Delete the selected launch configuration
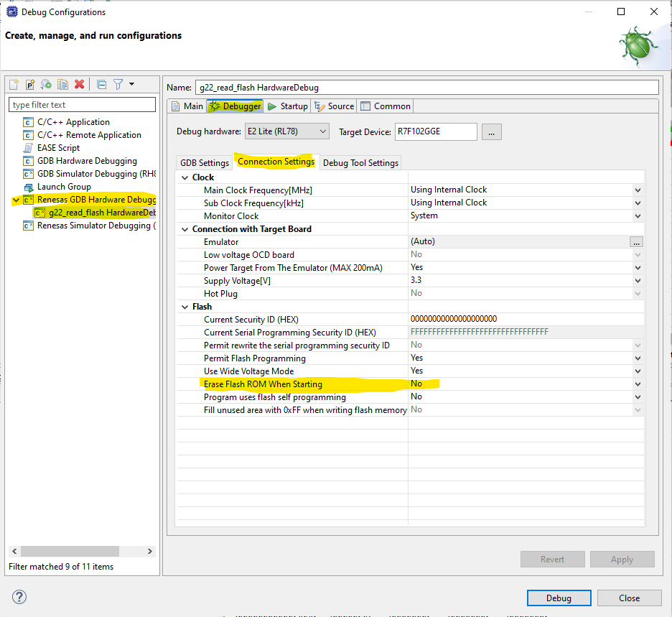The height and width of the screenshot is (617, 672). (79, 84)
